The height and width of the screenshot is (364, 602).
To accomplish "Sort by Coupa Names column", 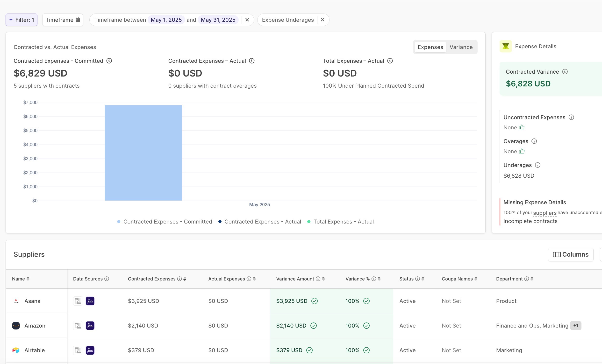I will [476, 279].
